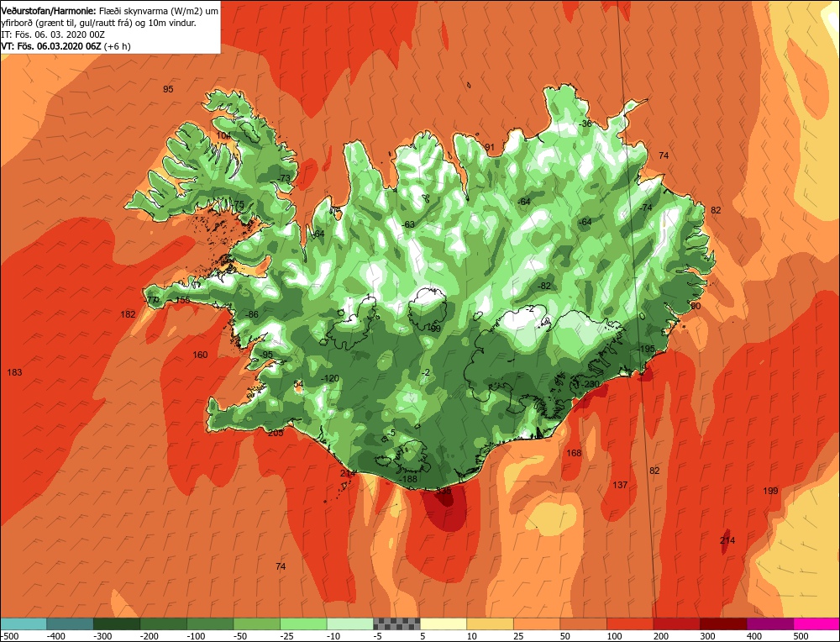This screenshot has height=642, width=840.
Task: Select the '137' value in the southeast sea
Action: 620,485
